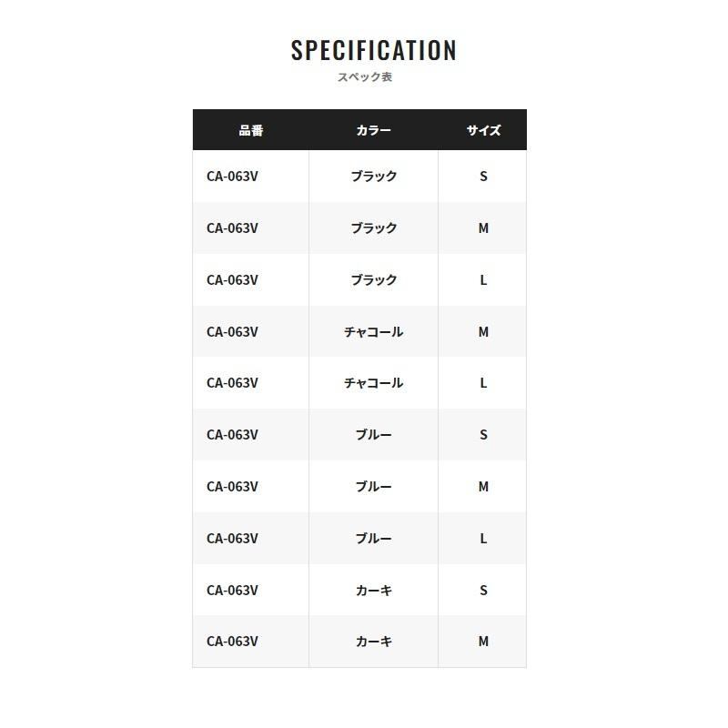Click the size S cell of the ブラック row

(483, 177)
